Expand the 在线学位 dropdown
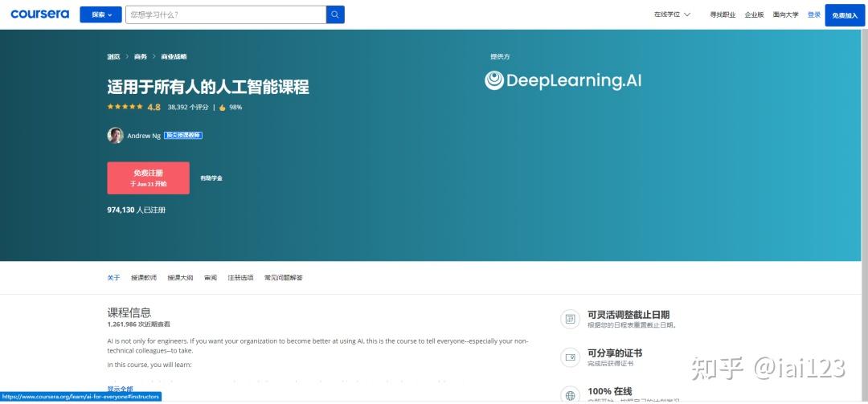Image resolution: width=868 pixels, height=404 pixels. pos(672,15)
